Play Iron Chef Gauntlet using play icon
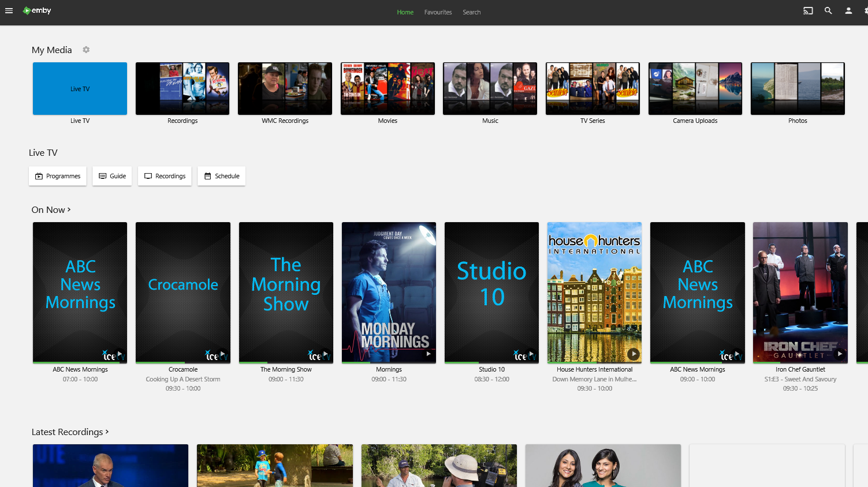This screenshot has width=868, height=487. click(x=840, y=354)
